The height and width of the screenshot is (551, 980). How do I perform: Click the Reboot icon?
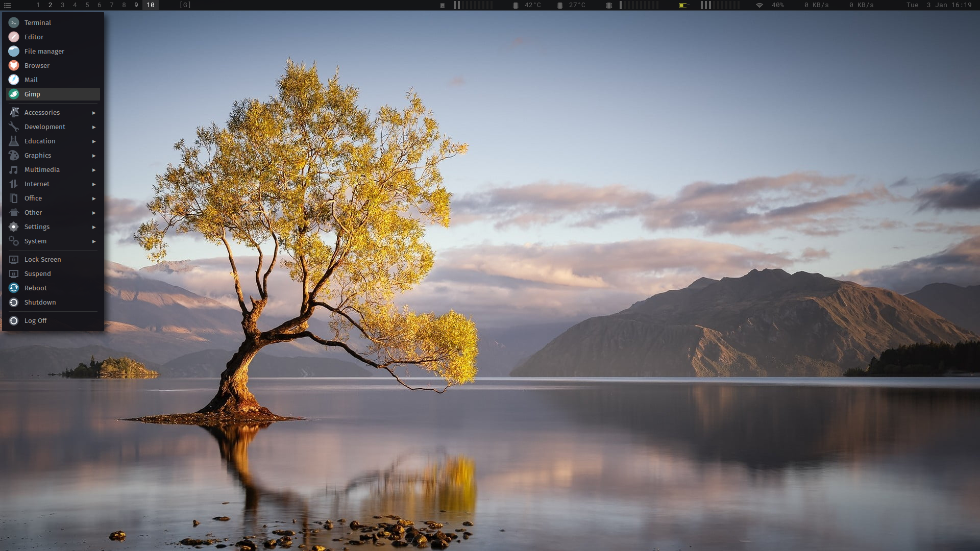coord(14,288)
